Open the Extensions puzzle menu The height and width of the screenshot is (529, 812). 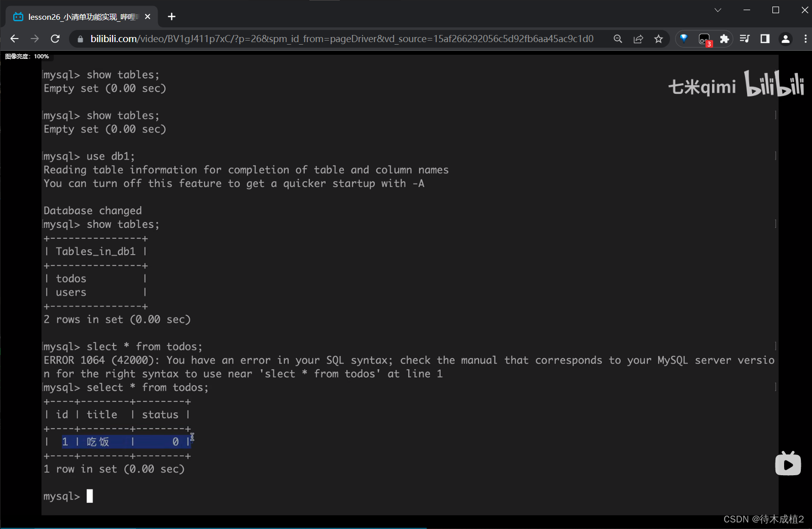(724, 39)
